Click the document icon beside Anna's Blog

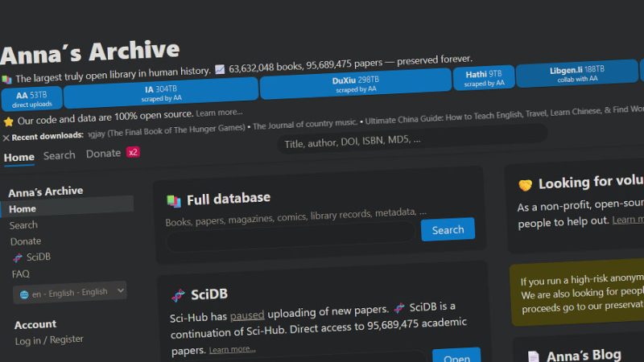point(533,356)
